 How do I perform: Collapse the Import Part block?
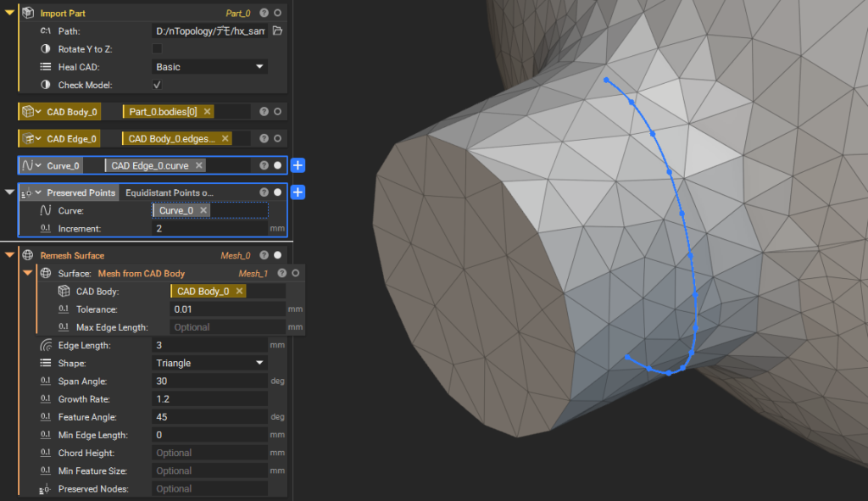click(9, 14)
